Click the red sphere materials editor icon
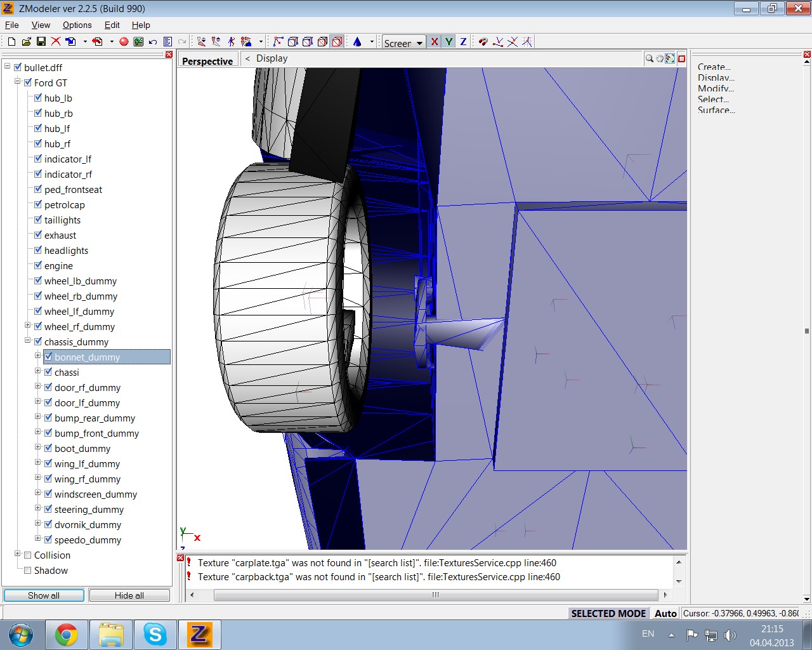The height and width of the screenshot is (650, 812). click(124, 42)
